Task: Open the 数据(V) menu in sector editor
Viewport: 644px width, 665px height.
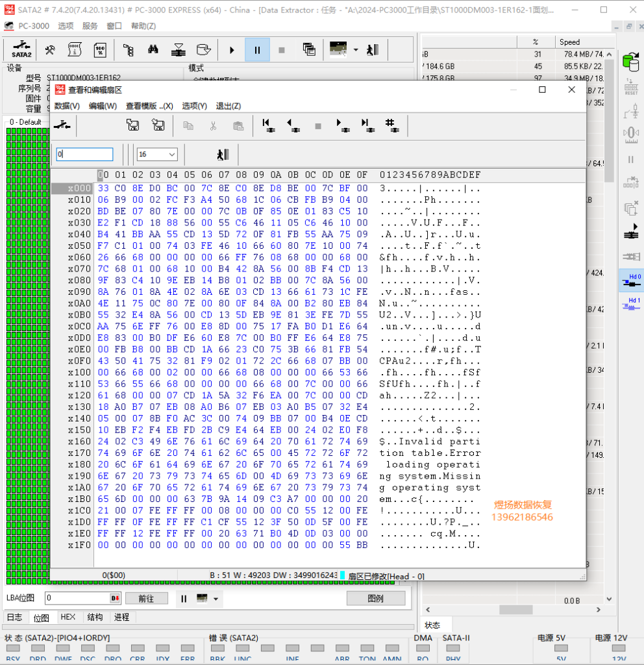Action: (x=67, y=106)
